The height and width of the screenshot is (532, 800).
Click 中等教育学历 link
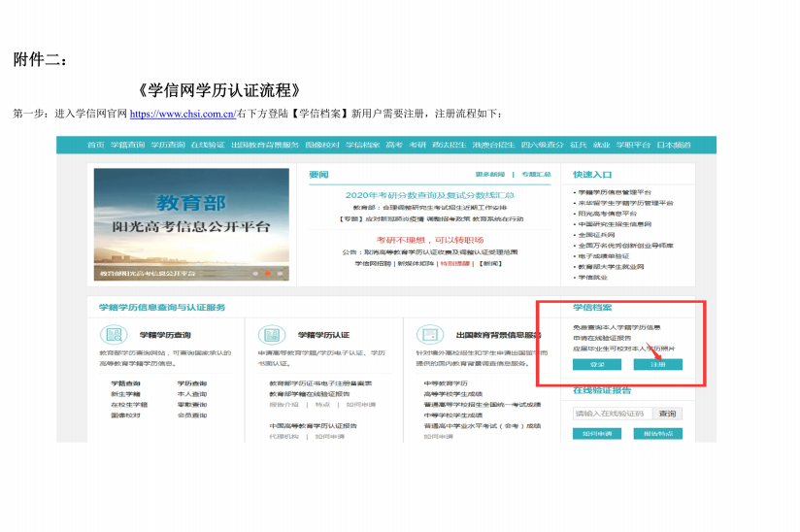coord(446,383)
